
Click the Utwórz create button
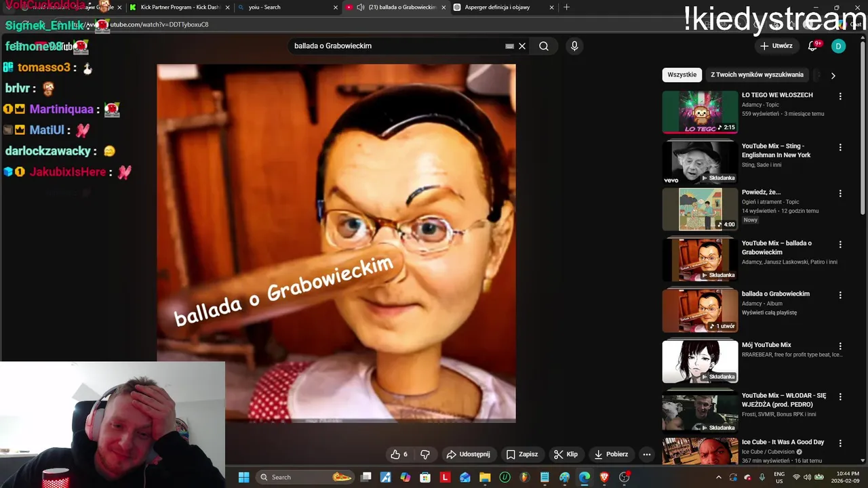point(776,46)
